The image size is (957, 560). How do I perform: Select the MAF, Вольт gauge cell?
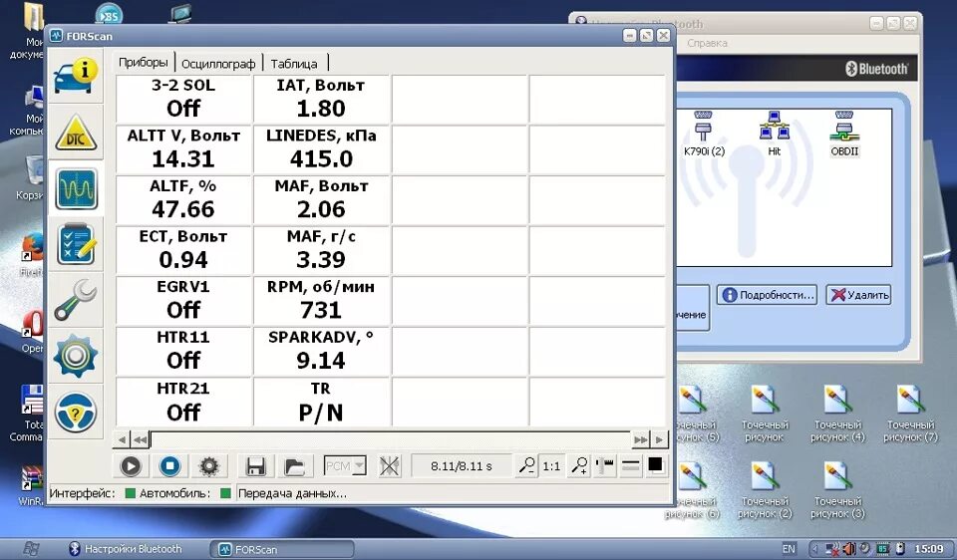pyautogui.click(x=321, y=199)
